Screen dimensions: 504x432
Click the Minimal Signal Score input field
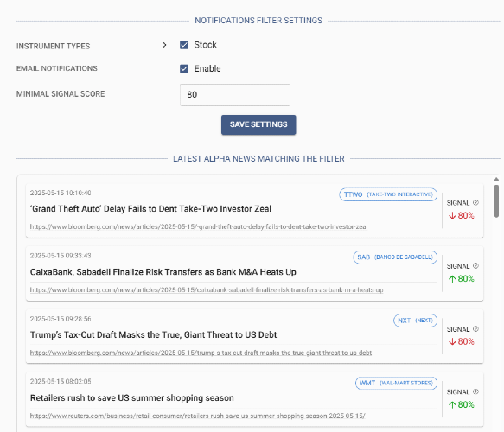(235, 95)
